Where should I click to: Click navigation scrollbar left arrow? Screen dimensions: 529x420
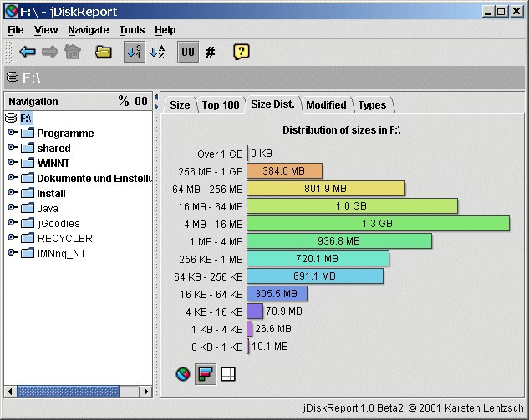pyautogui.click(x=10, y=392)
